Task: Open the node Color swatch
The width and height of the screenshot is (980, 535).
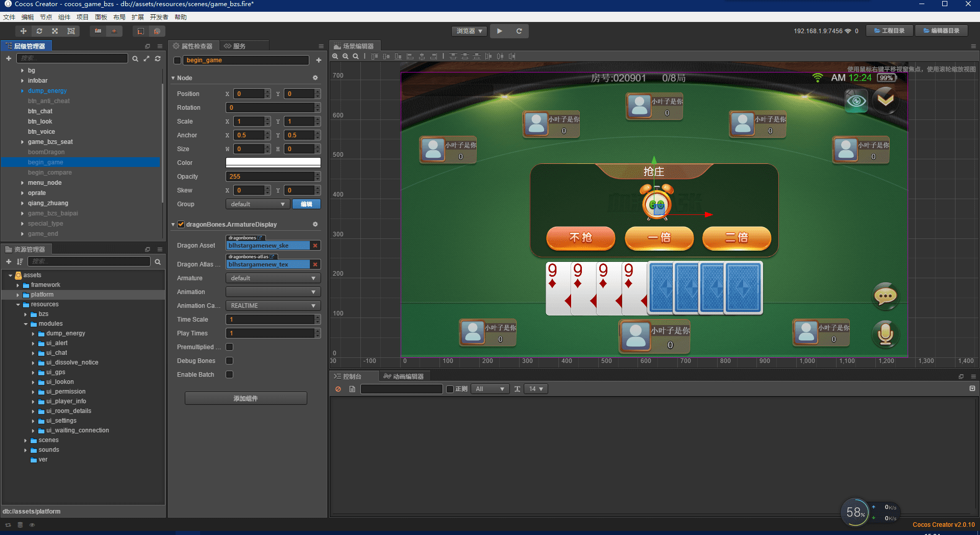Action: (x=273, y=163)
